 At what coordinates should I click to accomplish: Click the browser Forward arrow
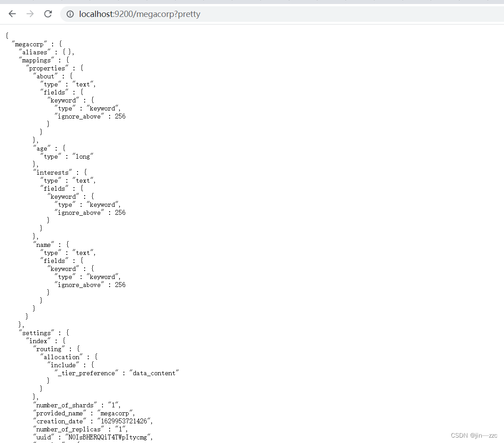tap(30, 14)
